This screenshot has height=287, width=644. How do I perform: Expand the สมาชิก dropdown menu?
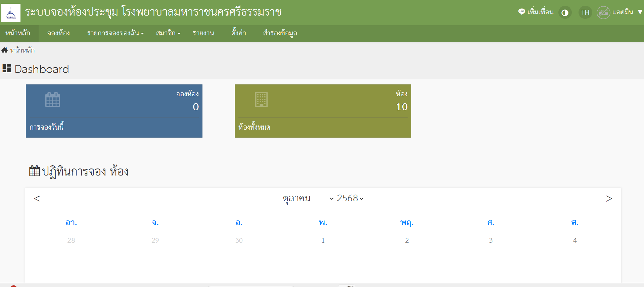168,33
